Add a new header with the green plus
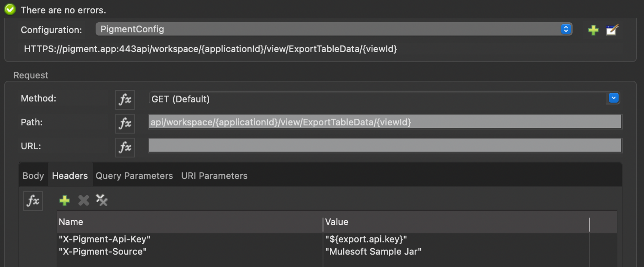Viewport: 644px width, 267px height. click(64, 201)
